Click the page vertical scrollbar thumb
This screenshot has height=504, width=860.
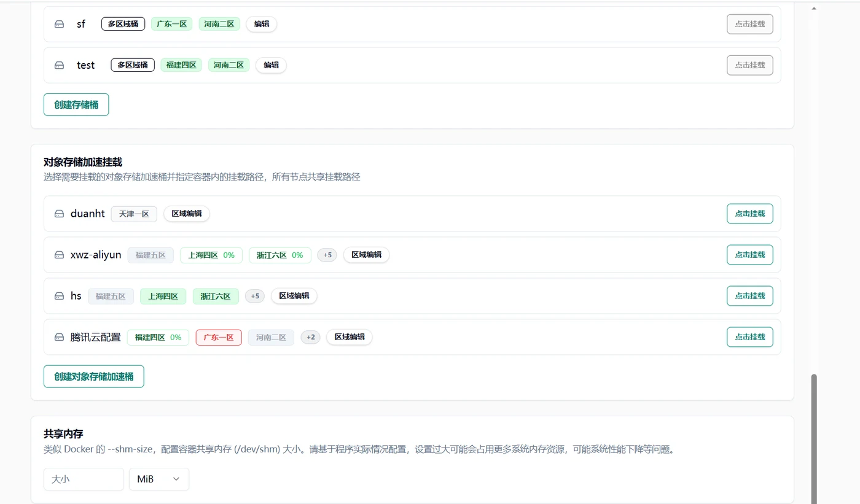[x=815, y=438]
